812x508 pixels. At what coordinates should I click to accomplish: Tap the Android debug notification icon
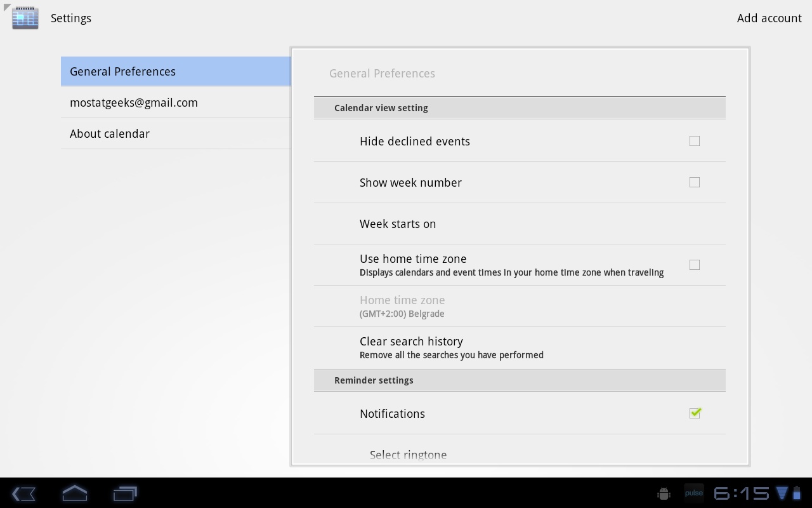(664, 493)
